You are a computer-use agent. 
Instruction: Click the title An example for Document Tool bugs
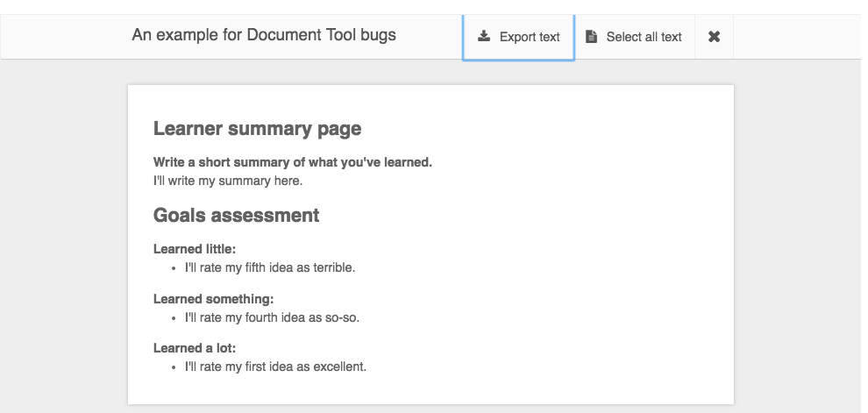tap(264, 35)
